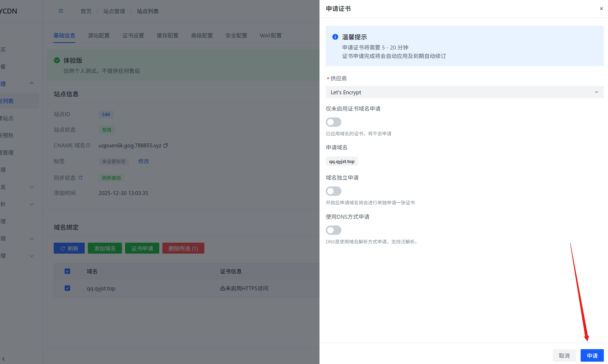Image resolution: width=608 pixels, height=364 pixels.
Task: Enable the 域名独立申请 switch
Action: 333,191
